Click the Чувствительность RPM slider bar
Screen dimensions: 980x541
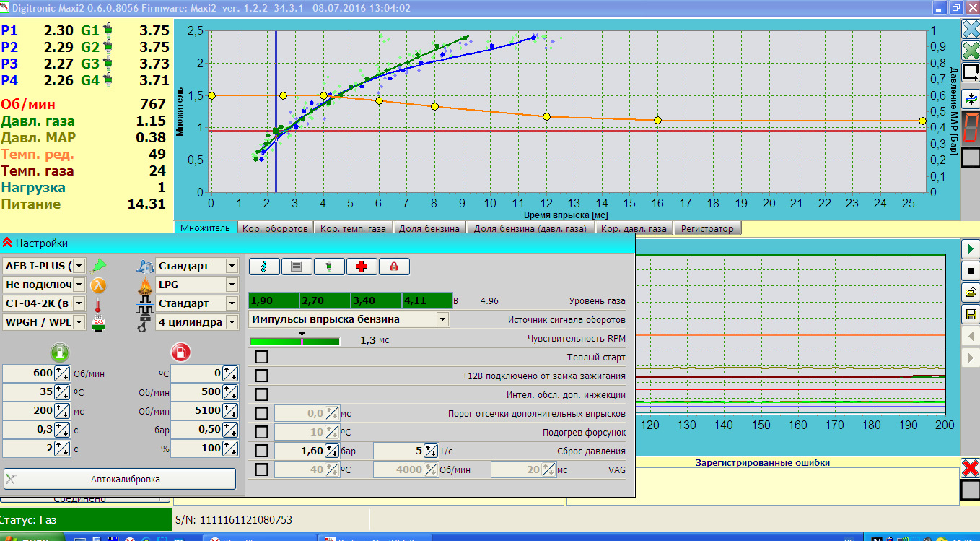coord(294,341)
